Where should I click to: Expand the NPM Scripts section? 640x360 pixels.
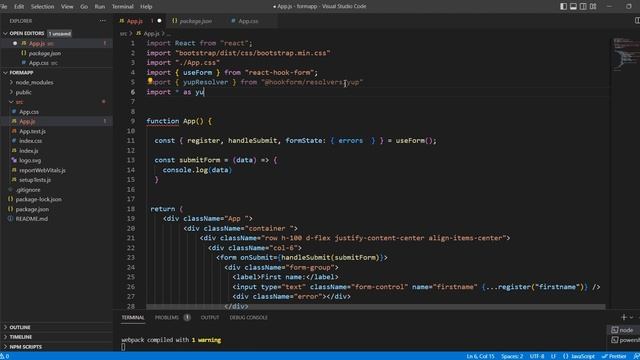point(25,347)
